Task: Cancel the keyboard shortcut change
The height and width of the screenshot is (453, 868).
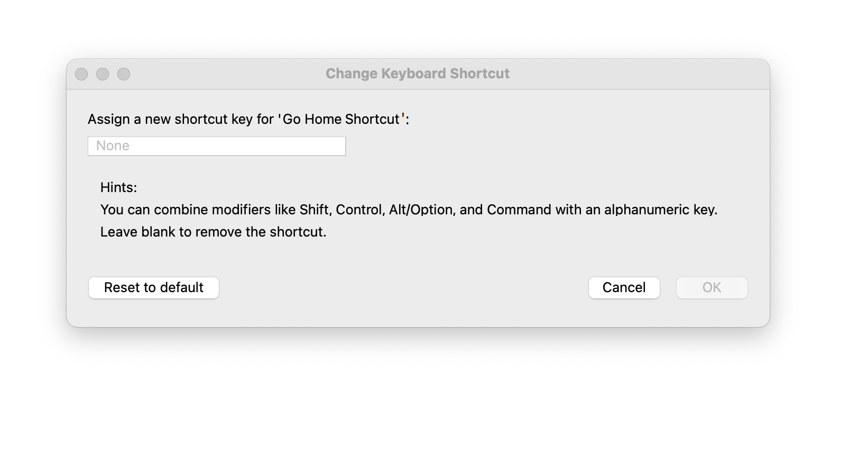Action: tap(624, 288)
